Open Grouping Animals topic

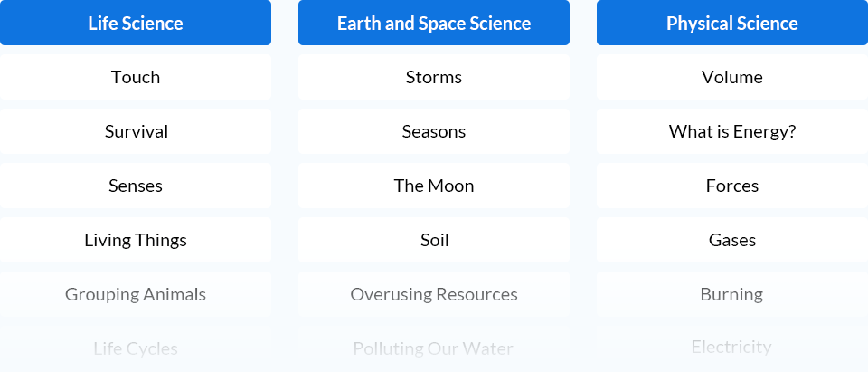(136, 294)
